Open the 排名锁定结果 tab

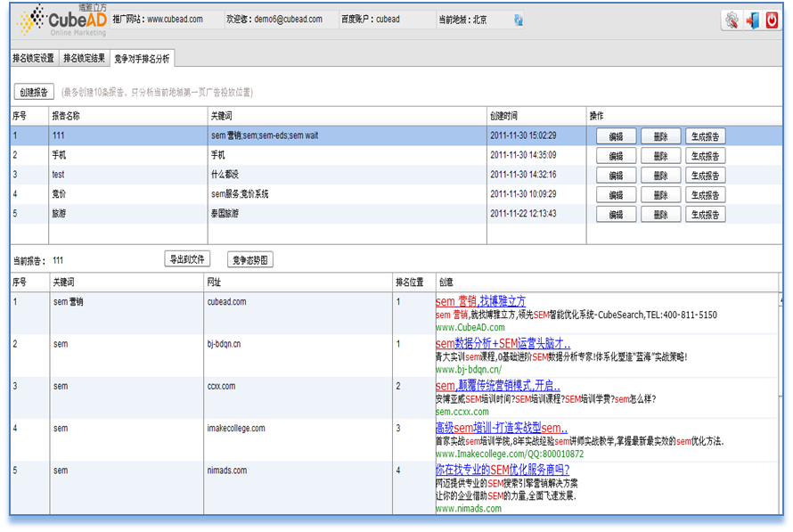84,59
